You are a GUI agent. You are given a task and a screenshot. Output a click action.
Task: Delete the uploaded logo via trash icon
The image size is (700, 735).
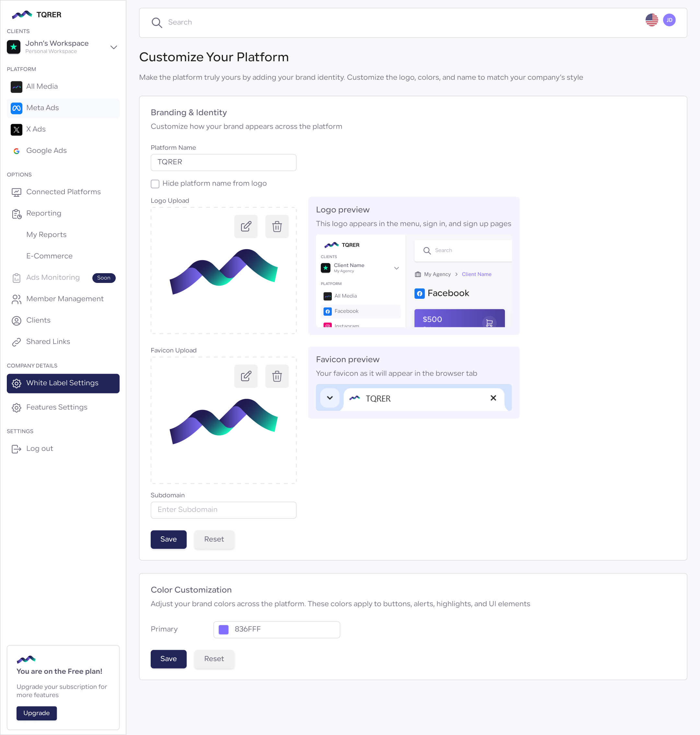[x=277, y=227]
